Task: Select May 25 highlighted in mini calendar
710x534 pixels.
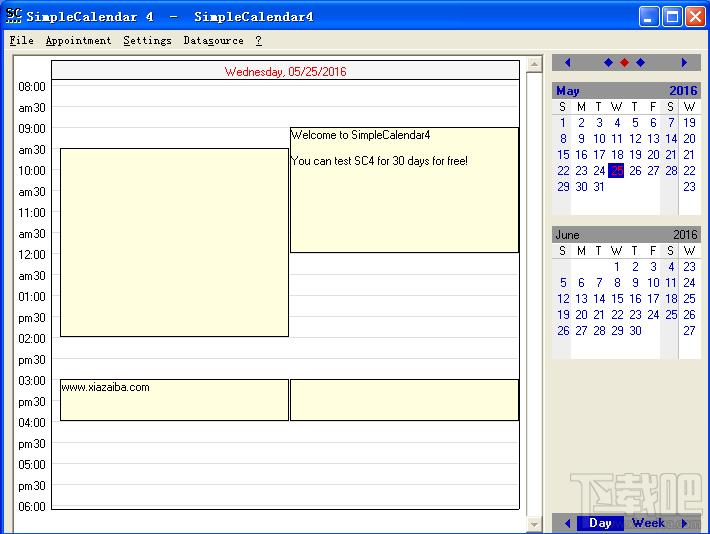Action: click(616, 170)
